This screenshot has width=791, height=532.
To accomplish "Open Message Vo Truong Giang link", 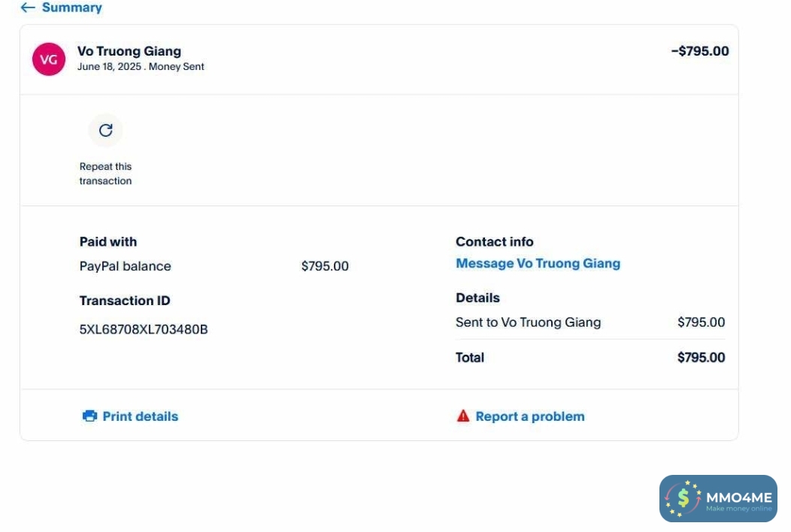I will click(538, 264).
